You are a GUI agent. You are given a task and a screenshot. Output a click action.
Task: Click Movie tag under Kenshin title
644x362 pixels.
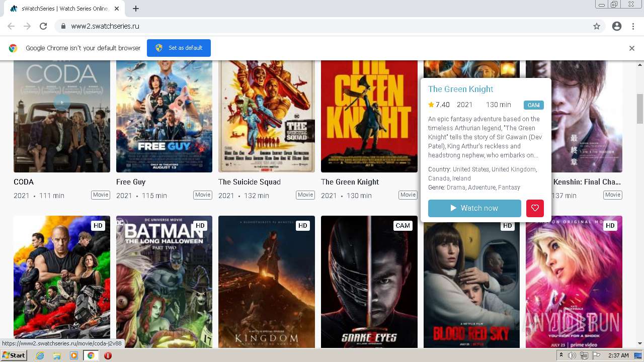click(x=613, y=195)
